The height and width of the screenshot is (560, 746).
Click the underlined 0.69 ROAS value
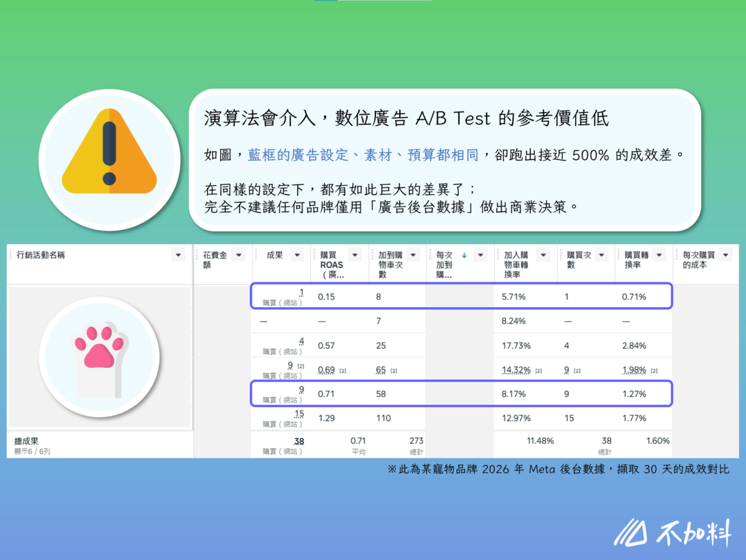[x=326, y=370]
